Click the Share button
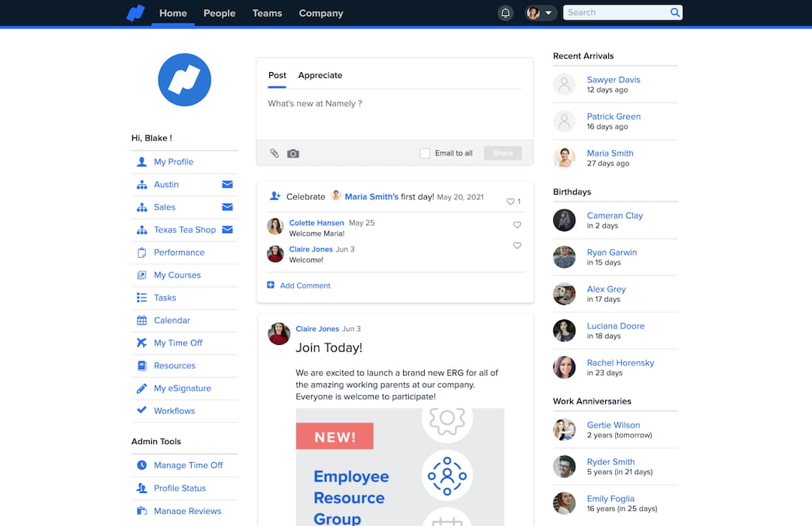 [502, 153]
